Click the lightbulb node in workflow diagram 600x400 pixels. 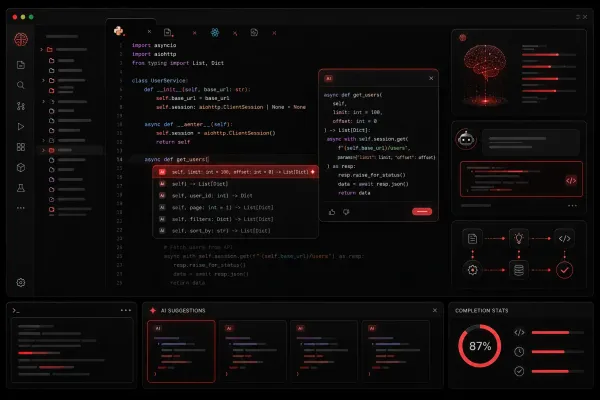(518, 238)
